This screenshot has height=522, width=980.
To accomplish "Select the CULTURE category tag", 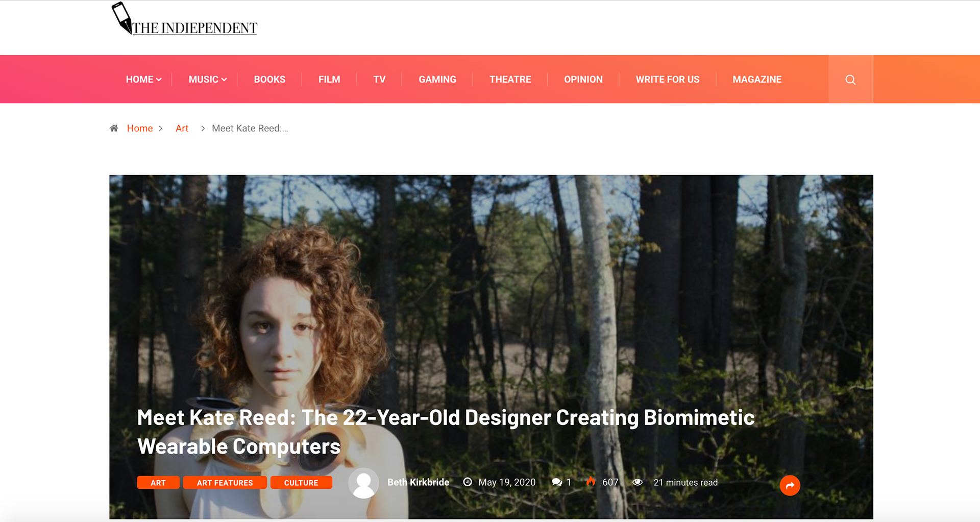I will point(301,483).
